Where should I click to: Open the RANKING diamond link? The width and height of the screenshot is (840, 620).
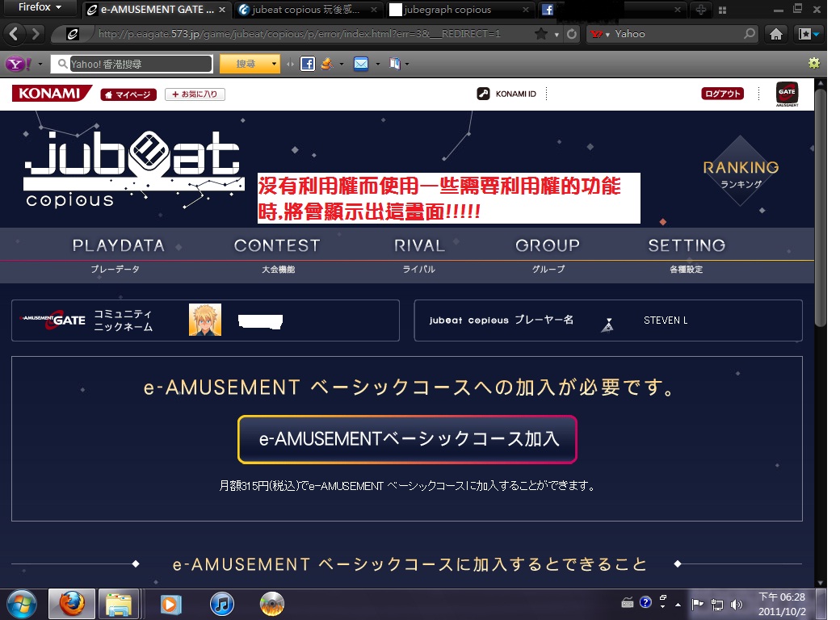[x=741, y=171]
